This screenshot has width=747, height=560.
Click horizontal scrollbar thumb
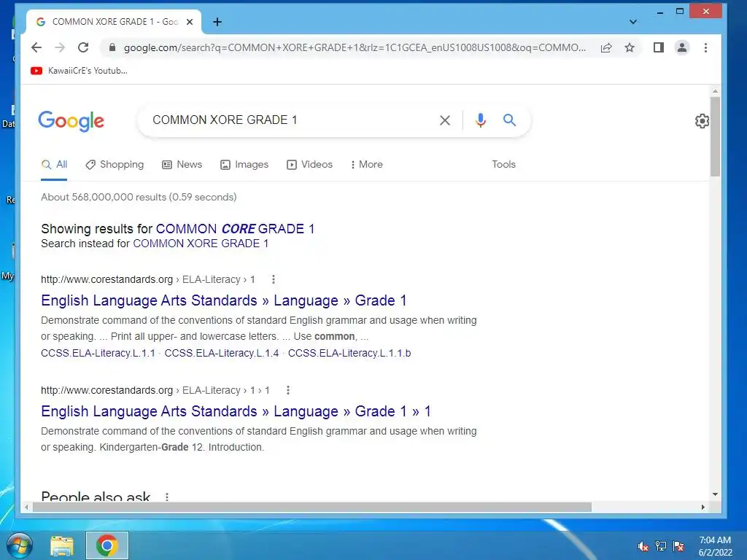312,507
